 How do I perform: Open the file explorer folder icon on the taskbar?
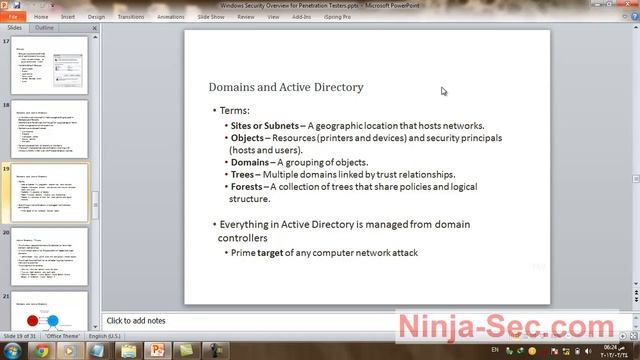[x=128, y=351]
